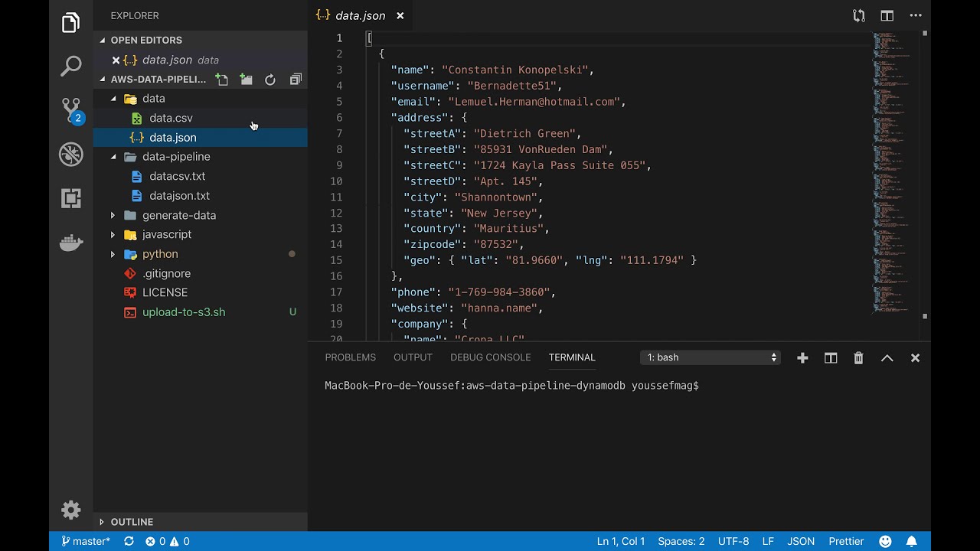Refresh the explorer tree
Screen dimensions: 980x551
point(270,80)
